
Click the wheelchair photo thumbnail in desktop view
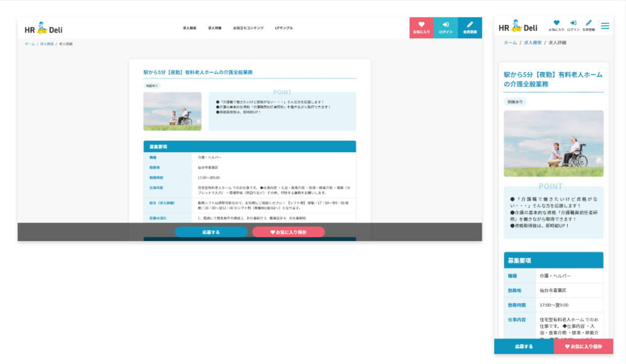(x=172, y=111)
